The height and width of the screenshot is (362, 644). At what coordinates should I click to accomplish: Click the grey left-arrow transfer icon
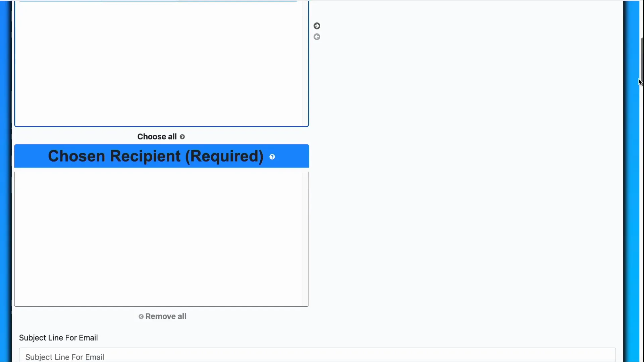coord(317,37)
